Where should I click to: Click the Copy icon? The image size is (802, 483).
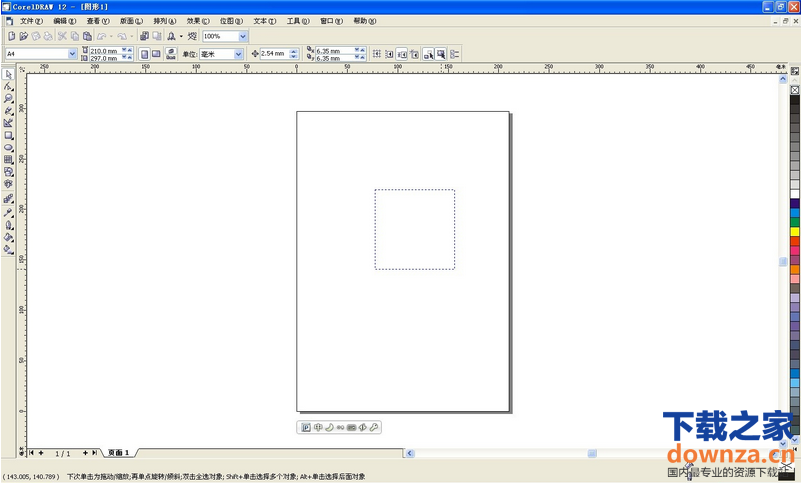coord(75,36)
